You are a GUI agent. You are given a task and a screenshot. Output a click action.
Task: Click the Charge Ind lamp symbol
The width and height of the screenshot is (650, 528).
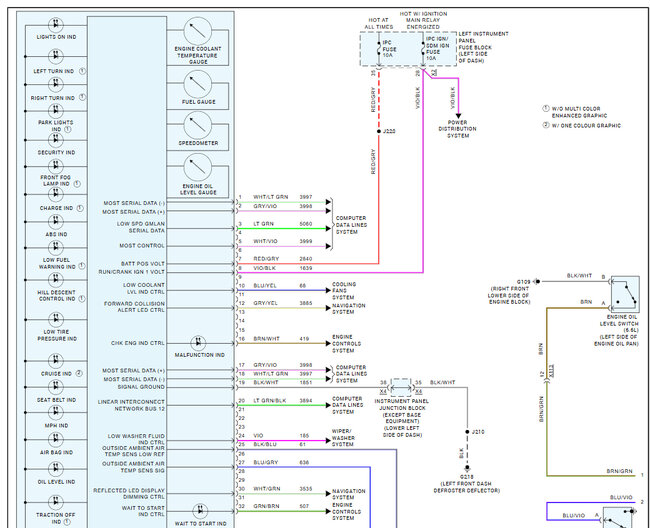tap(56, 194)
